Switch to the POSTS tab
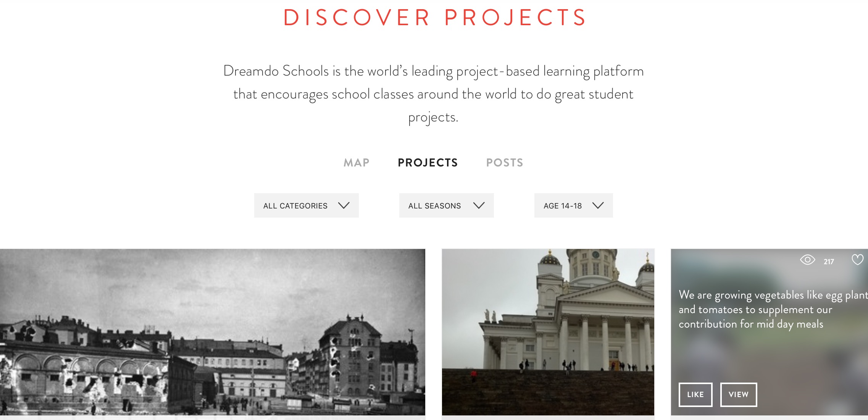This screenshot has height=420, width=868. click(x=505, y=163)
